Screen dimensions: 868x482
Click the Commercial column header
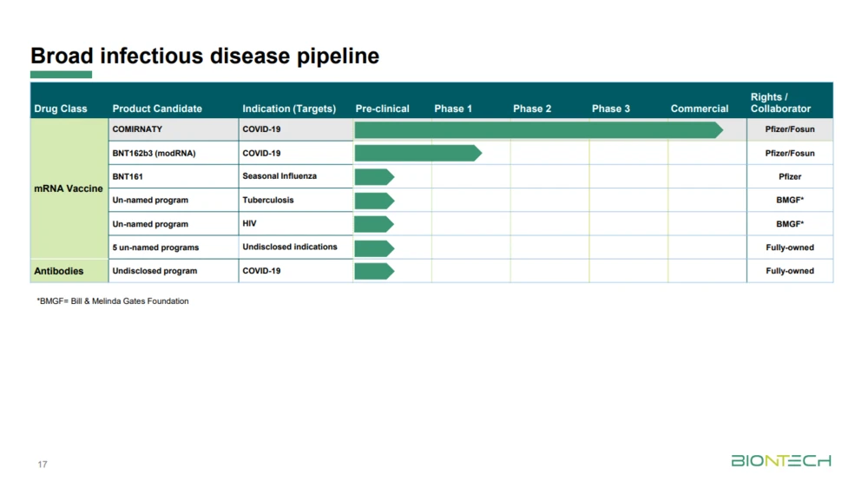(700, 109)
